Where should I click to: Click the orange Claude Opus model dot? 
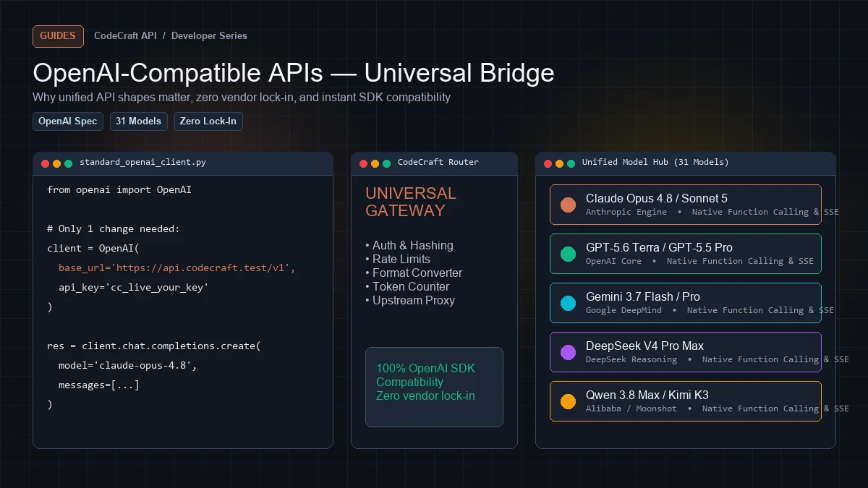point(568,205)
